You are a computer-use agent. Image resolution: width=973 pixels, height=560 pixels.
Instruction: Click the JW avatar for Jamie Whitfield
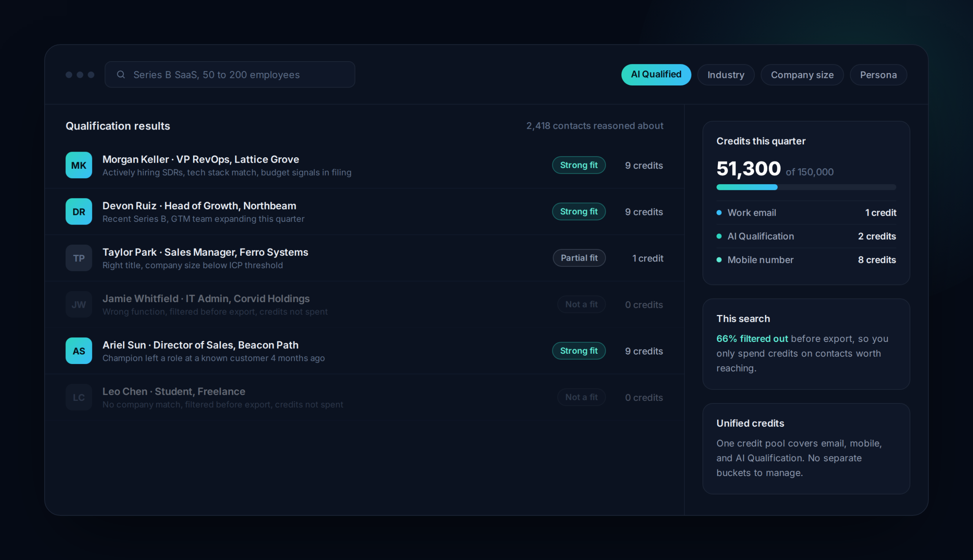[79, 305]
